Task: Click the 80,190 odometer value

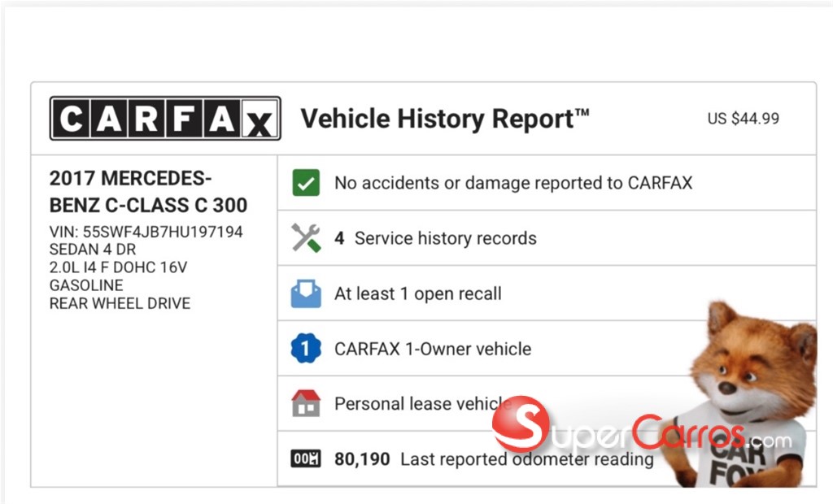Action: [x=363, y=459]
